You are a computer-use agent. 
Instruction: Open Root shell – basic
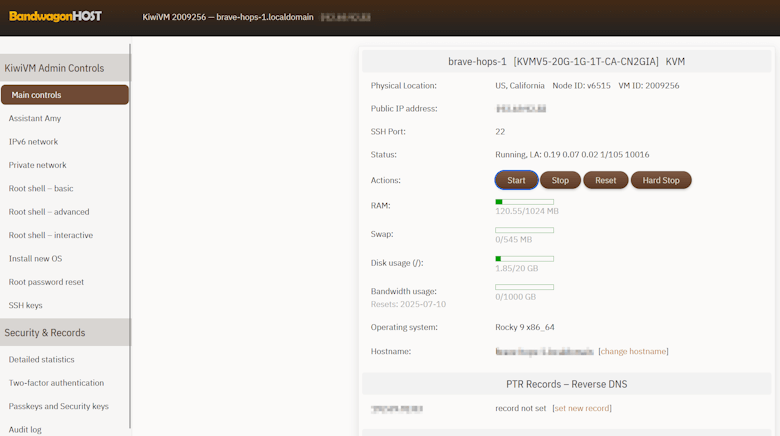pos(41,188)
